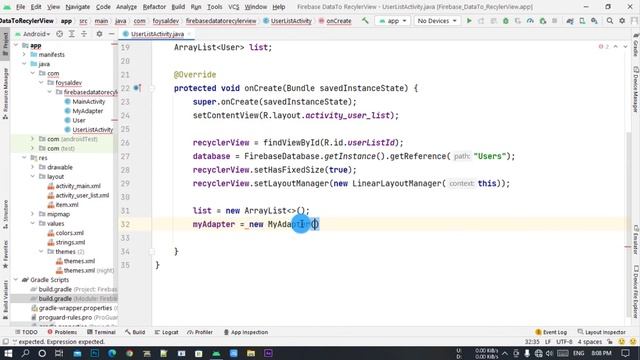Toggle the Build Variants side panel
Image resolution: width=640 pixels, height=360 pixels.
click(5, 300)
